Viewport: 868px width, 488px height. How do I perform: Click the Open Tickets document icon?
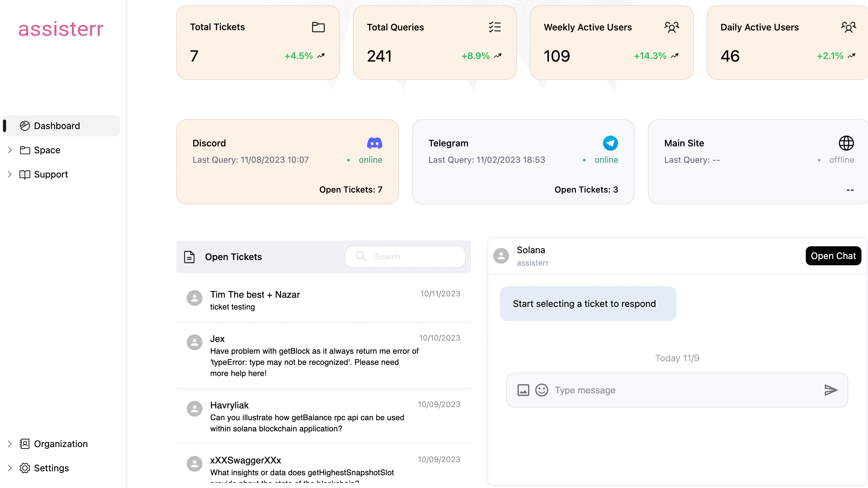click(189, 257)
